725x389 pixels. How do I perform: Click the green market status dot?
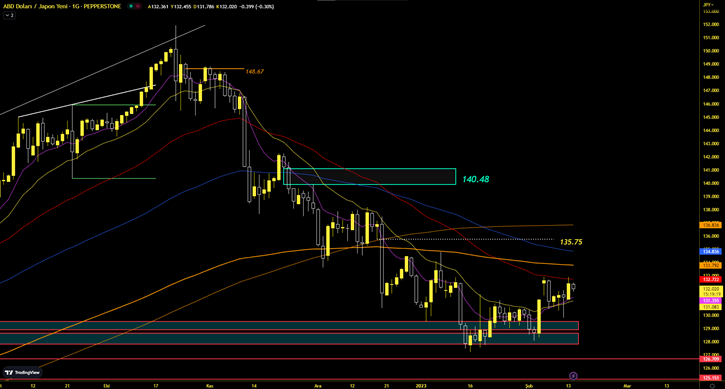click(x=131, y=6)
